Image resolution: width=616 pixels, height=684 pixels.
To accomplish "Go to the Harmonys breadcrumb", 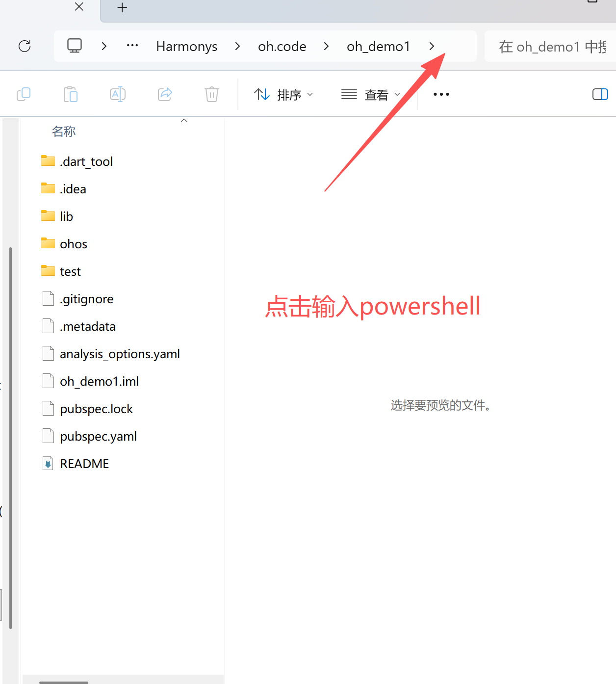I will click(x=187, y=46).
